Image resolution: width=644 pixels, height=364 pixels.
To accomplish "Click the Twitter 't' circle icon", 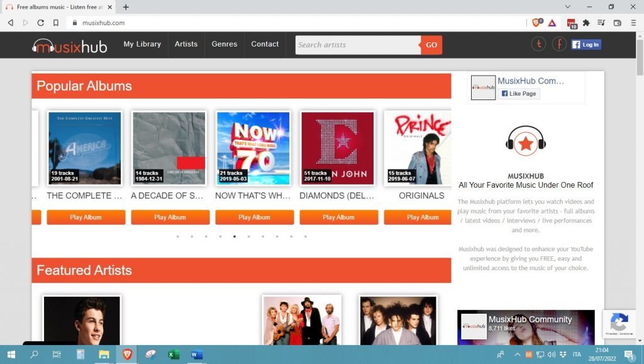I will tap(538, 45).
